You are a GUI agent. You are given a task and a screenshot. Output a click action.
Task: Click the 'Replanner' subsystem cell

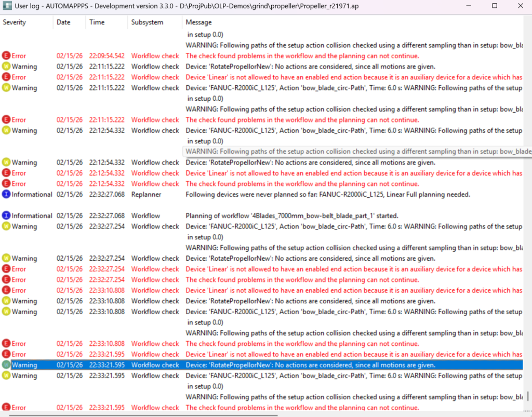pos(147,194)
